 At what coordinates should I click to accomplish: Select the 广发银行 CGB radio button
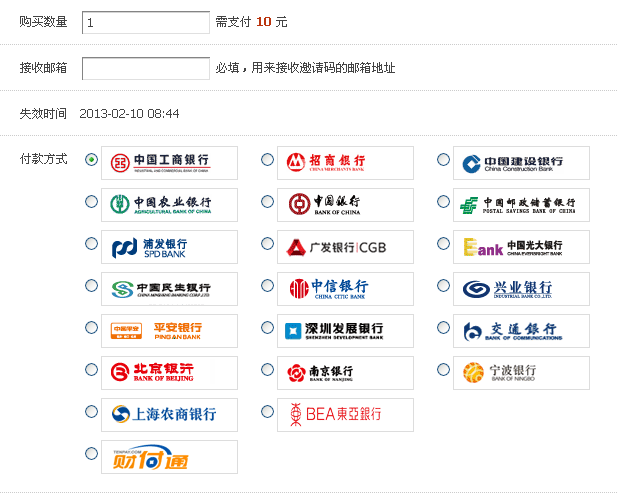pos(267,243)
